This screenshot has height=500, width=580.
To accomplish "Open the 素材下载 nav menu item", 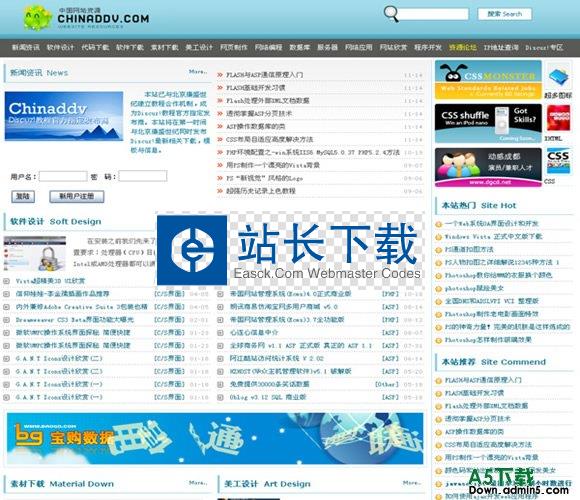I will click(x=165, y=47).
